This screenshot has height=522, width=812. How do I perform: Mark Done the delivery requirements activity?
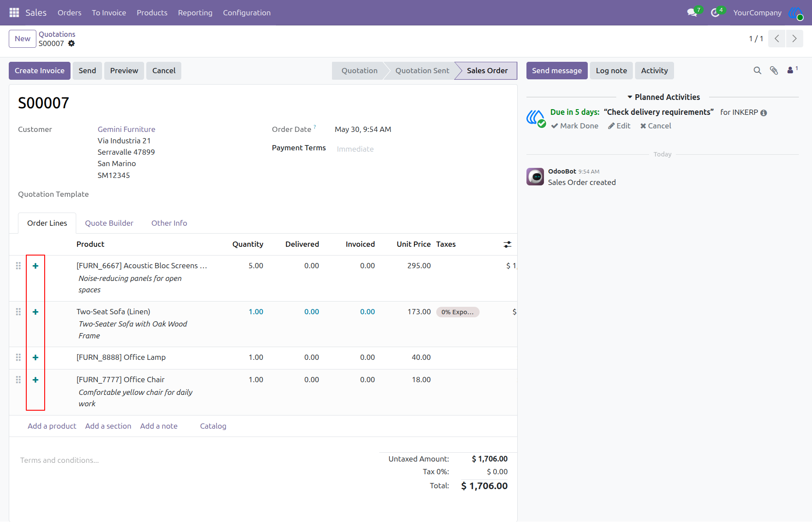[575, 126]
